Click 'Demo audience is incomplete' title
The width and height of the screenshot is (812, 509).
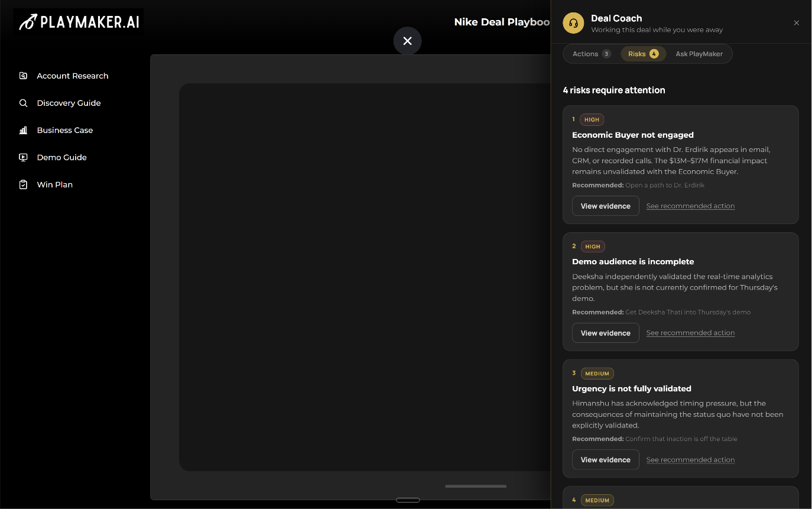633,261
